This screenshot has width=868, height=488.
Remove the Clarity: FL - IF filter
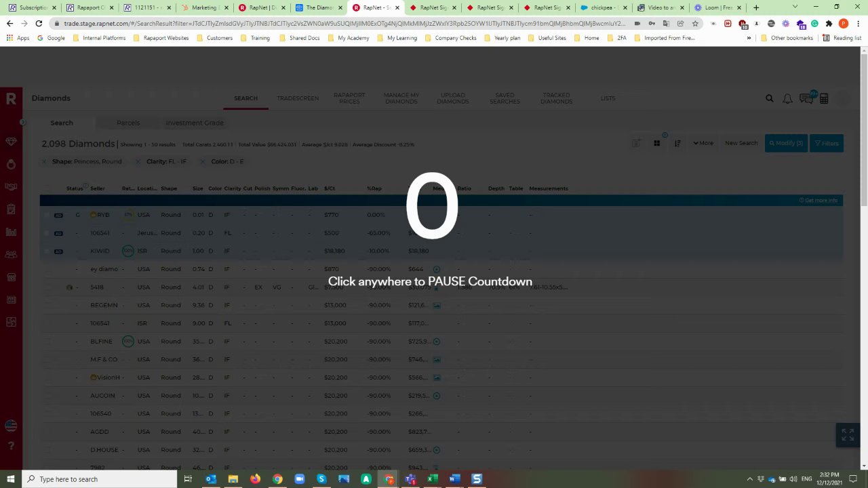[x=138, y=161]
